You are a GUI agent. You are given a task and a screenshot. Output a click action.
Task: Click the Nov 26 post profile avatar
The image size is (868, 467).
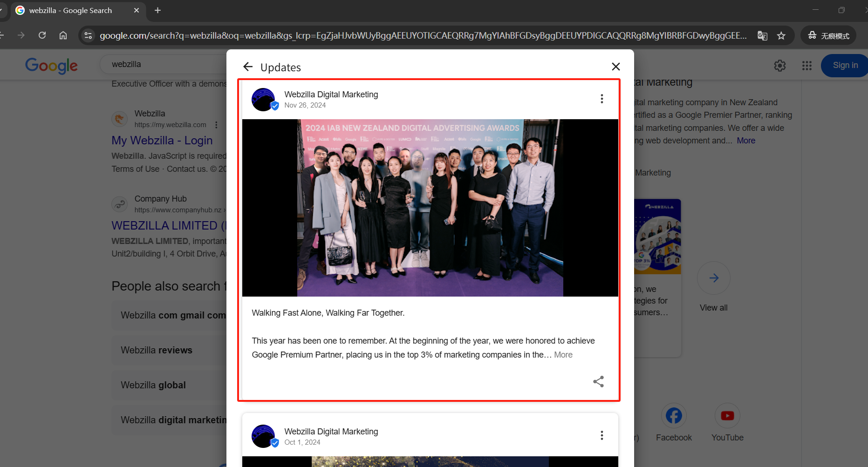pos(264,100)
